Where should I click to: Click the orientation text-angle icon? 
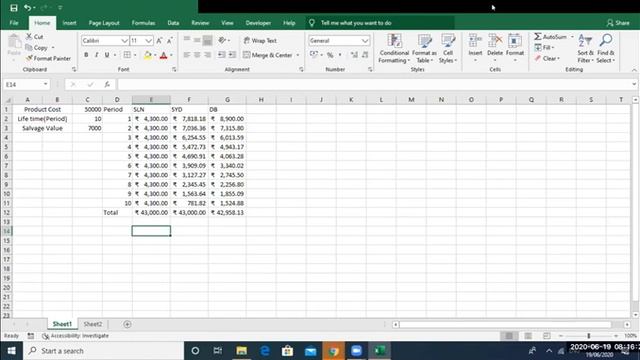(222, 40)
